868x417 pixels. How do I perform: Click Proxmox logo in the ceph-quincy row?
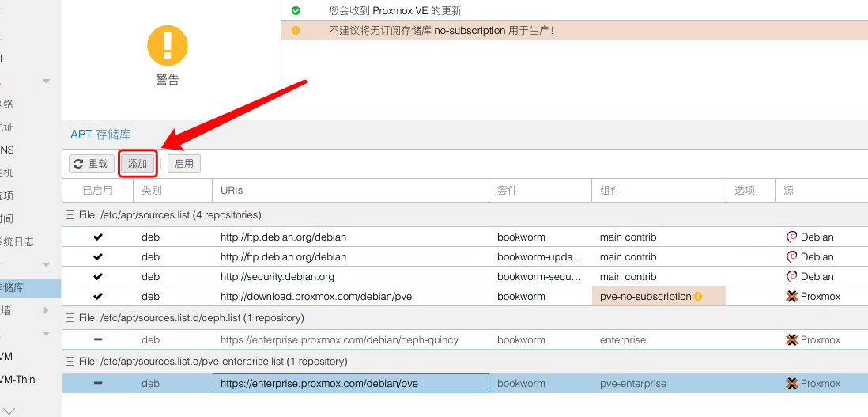tap(791, 339)
